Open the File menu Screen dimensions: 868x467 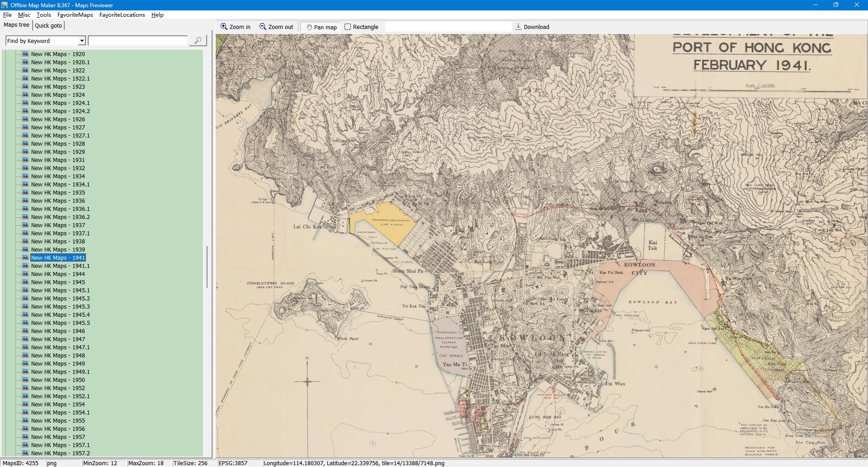7,15
